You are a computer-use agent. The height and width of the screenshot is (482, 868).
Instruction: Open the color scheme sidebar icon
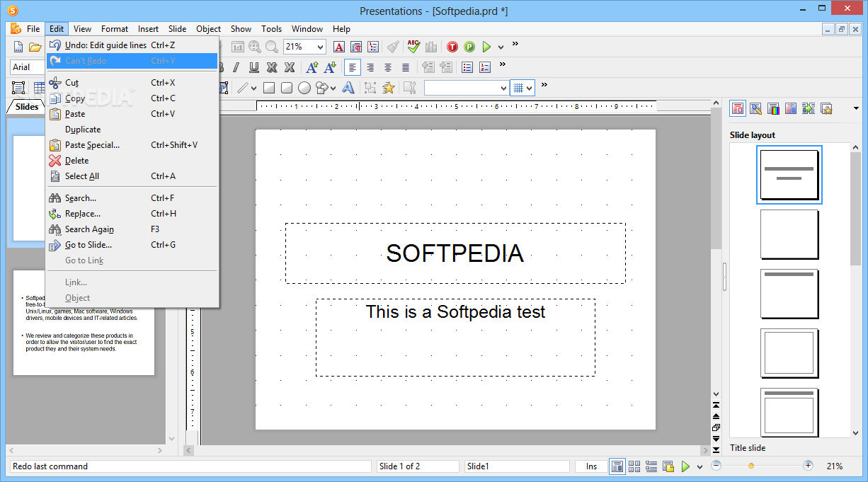click(773, 108)
